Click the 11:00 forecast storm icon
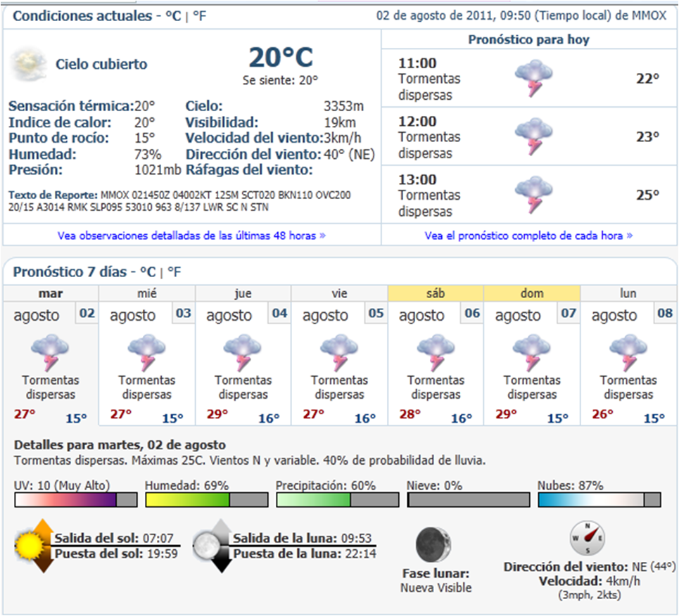 [533, 79]
